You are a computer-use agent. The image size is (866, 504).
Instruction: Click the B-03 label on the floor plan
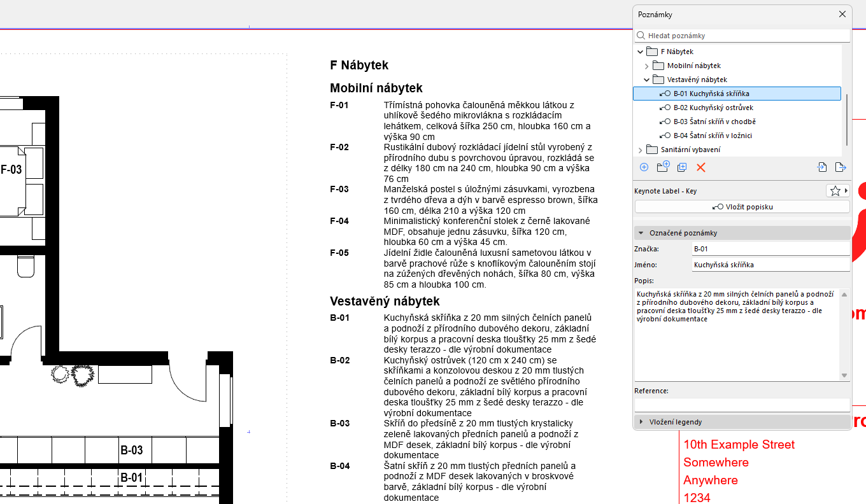click(132, 451)
